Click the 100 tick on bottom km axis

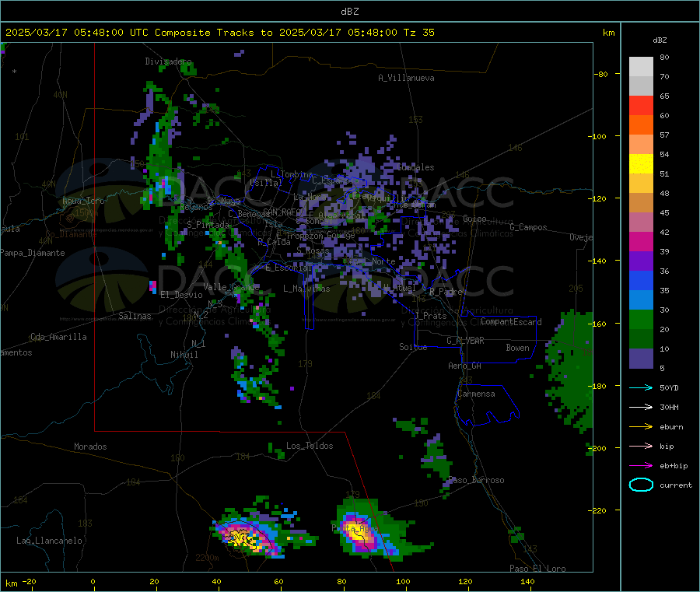(x=403, y=581)
